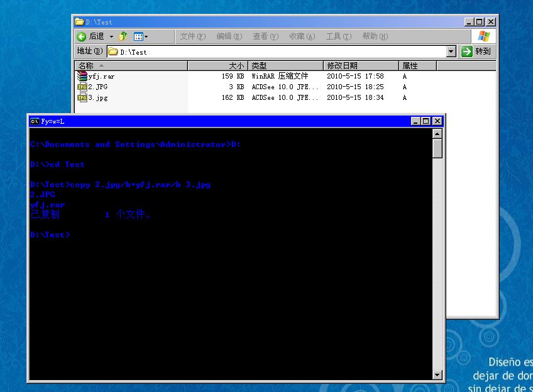This screenshot has width=533, height=392.
Task: Open the 收藏(A) menu
Action: (x=302, y=36)
